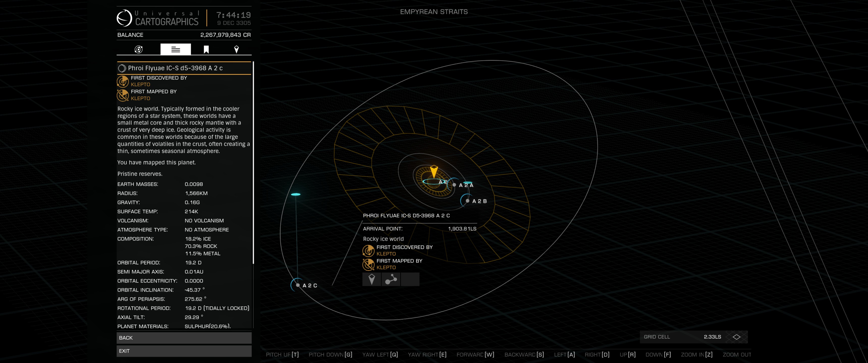Click the ZOOM OUT control hint

pyautogui.click(x=737, y=355)
